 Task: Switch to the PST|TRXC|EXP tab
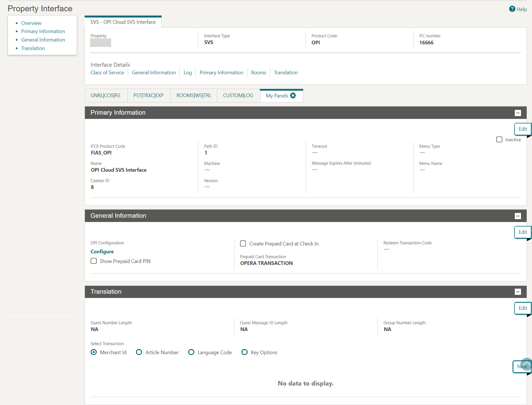pyautogui.click(x=149, y=95)
